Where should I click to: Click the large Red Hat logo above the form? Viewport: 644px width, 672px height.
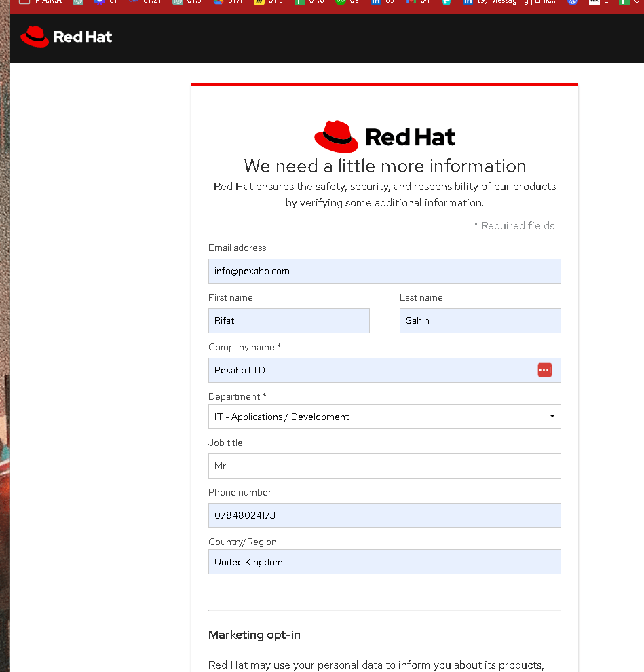point(384,136)
